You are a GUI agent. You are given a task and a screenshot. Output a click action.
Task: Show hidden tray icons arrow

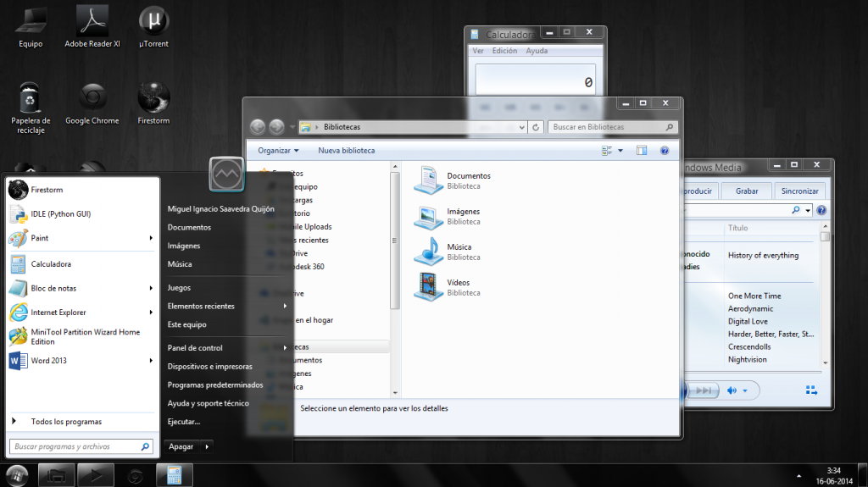point(798,476)
